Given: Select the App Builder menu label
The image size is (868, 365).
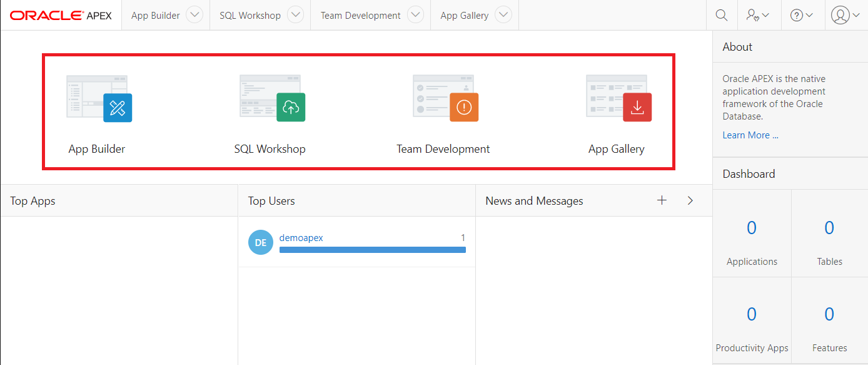Looking at the screenshot, I should [156, 15].
